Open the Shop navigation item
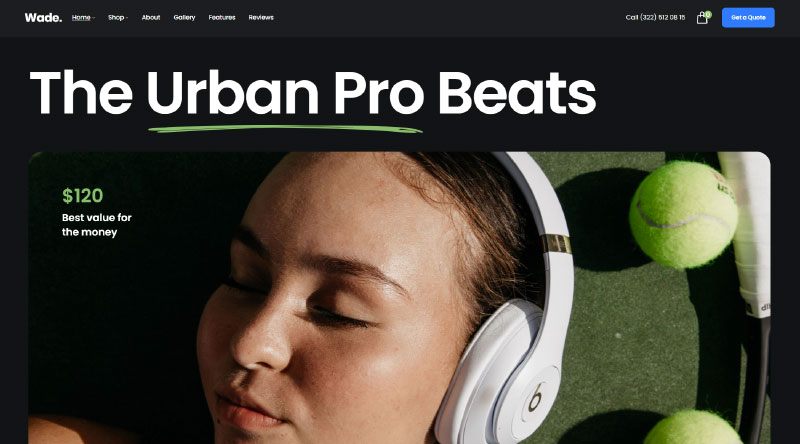Viewport: 800px width, 444px height. click(116, 17)
